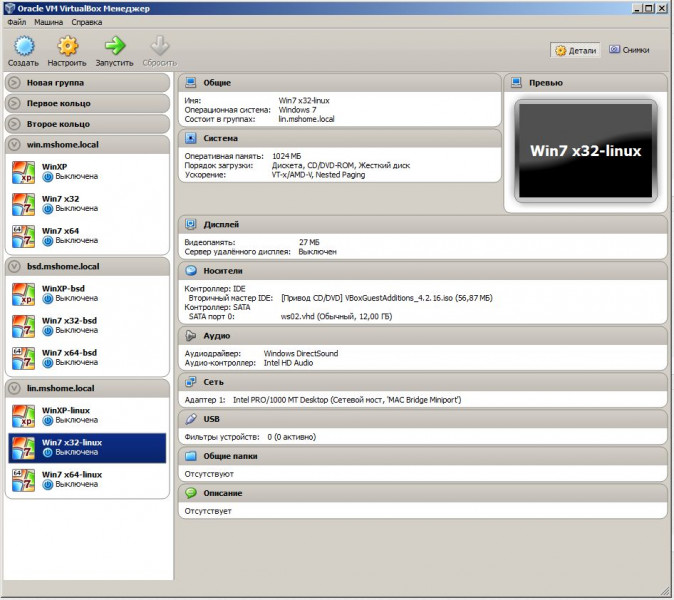Click the Win7 x32-linux preview thumbnail
Screen dimensions: 674x600
[x=585, y=151]
